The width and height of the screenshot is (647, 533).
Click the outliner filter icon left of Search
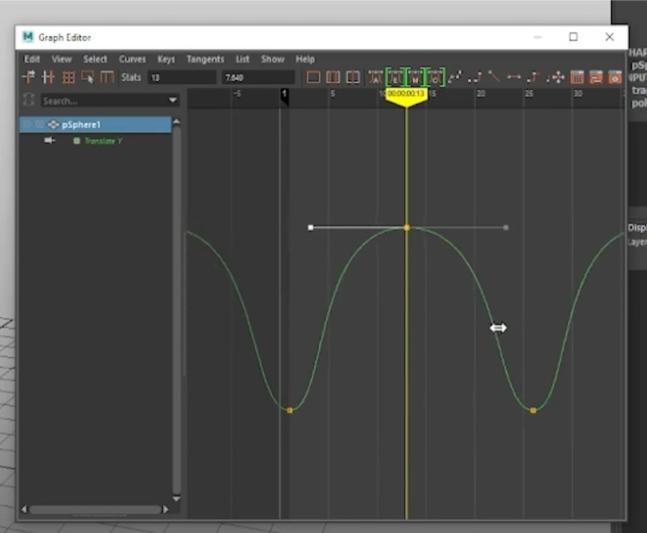(29, 100)
